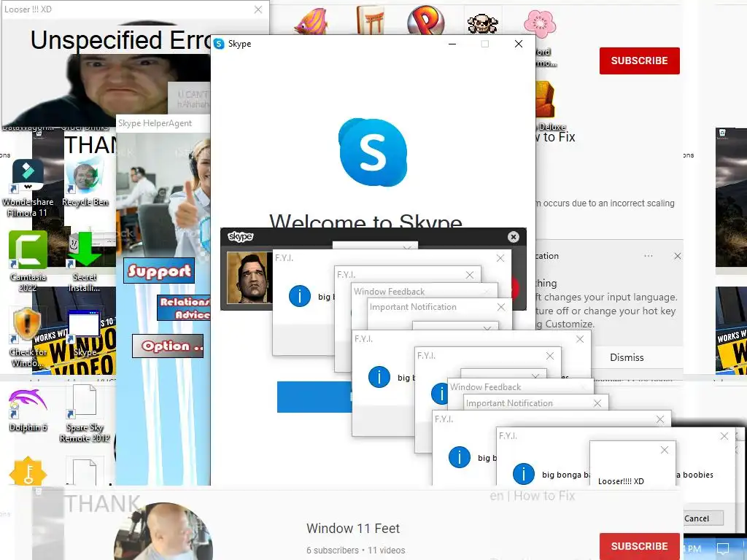Click the Welcome to Skype heading
The height and width of the screenshot is (560, 747).
(x=365, y=221)
